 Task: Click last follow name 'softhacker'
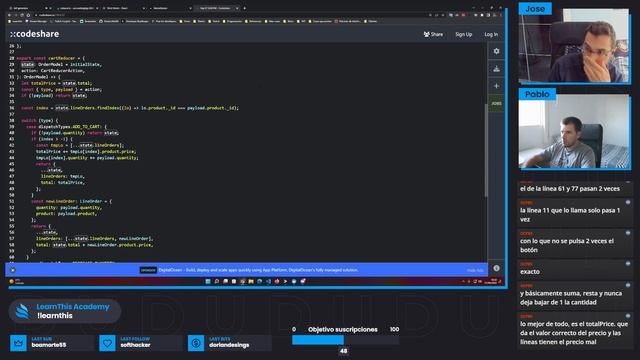click(x=136, y=345)
